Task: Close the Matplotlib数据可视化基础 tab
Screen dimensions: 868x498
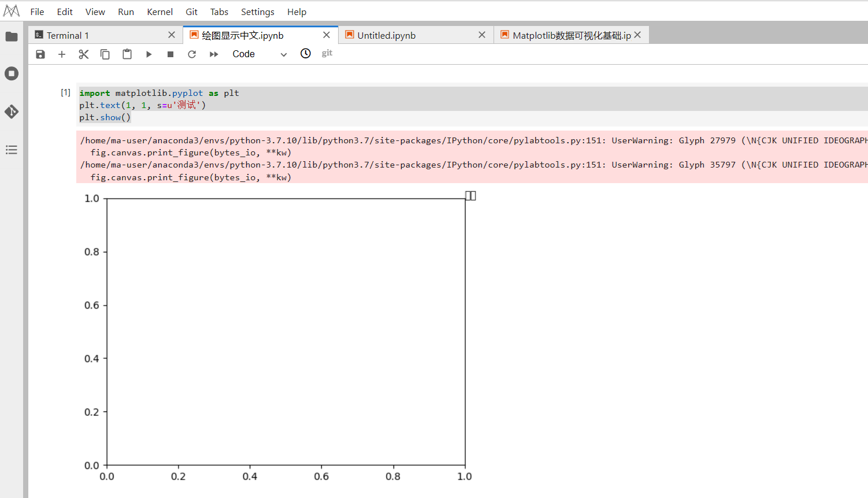Action: (637, 35)
